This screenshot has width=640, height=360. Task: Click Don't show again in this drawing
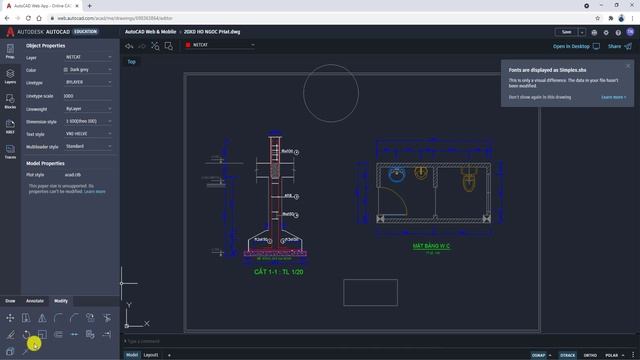[540, 97]
